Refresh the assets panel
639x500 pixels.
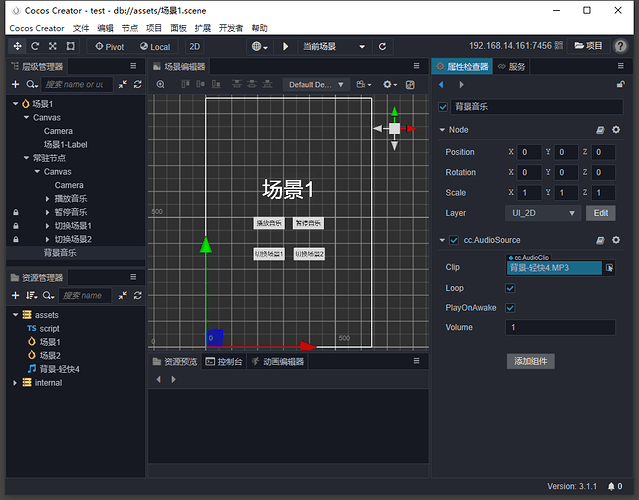point(138,295)
